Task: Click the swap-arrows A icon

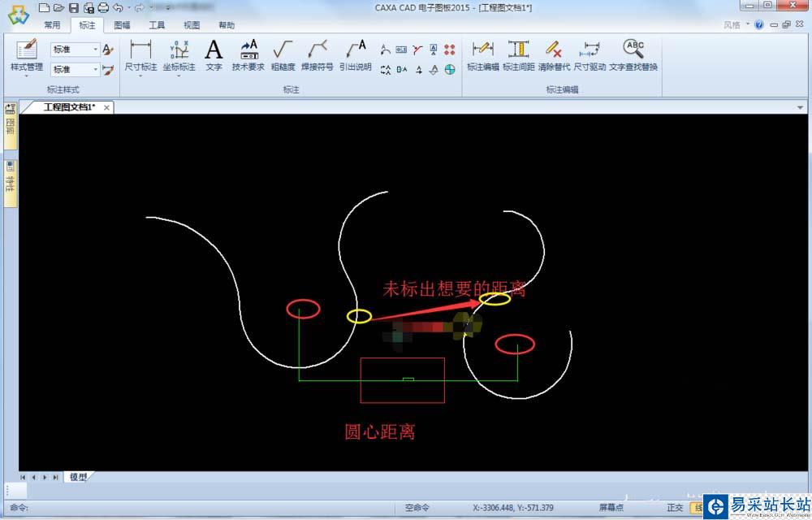Action: [385, 69]
